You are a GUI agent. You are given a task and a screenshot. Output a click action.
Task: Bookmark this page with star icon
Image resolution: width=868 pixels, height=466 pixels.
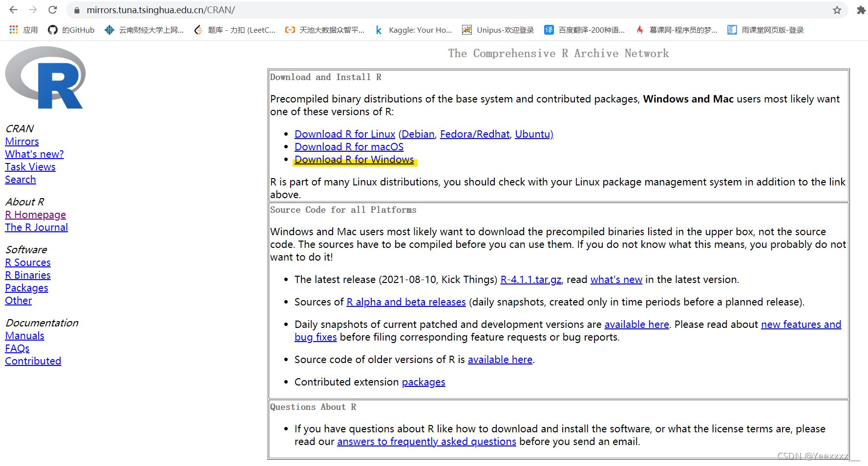(x=837, y=10)
